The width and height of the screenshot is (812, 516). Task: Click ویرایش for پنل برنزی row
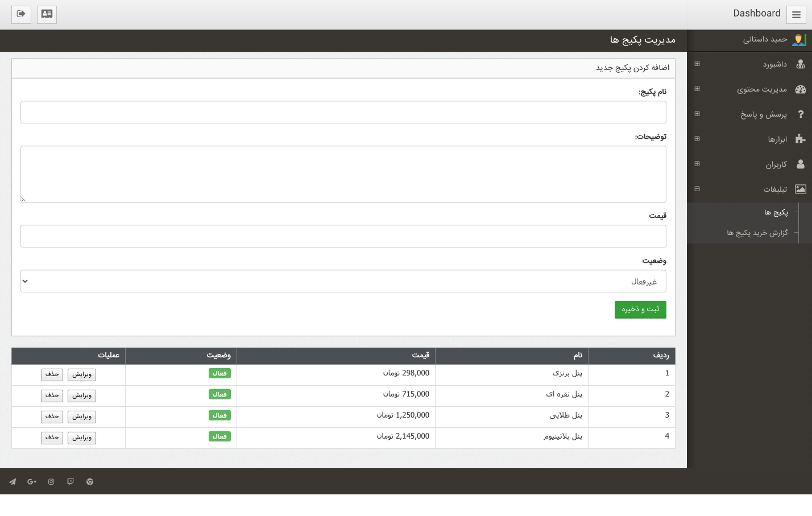click(82, 374)
